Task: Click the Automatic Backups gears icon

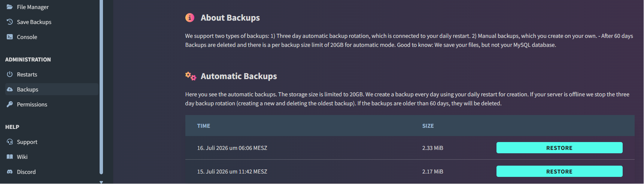Action: tap(191, 76)
